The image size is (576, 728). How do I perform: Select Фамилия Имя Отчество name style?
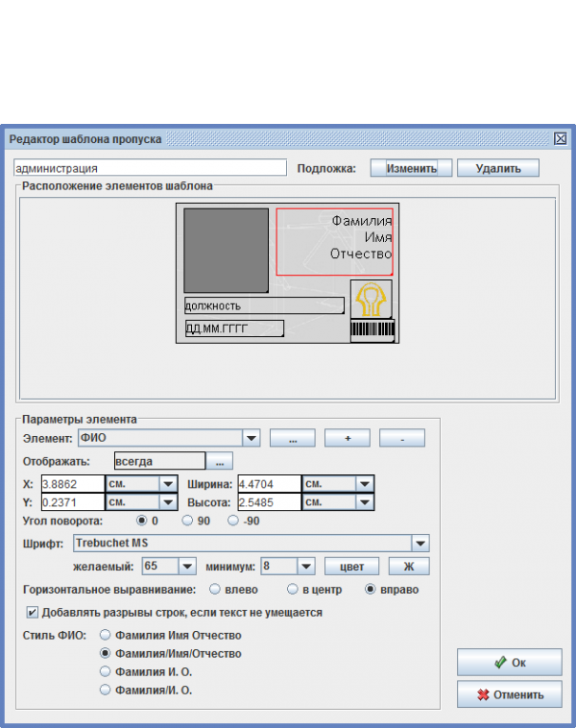pyautogui.click(x=106, y=635)
